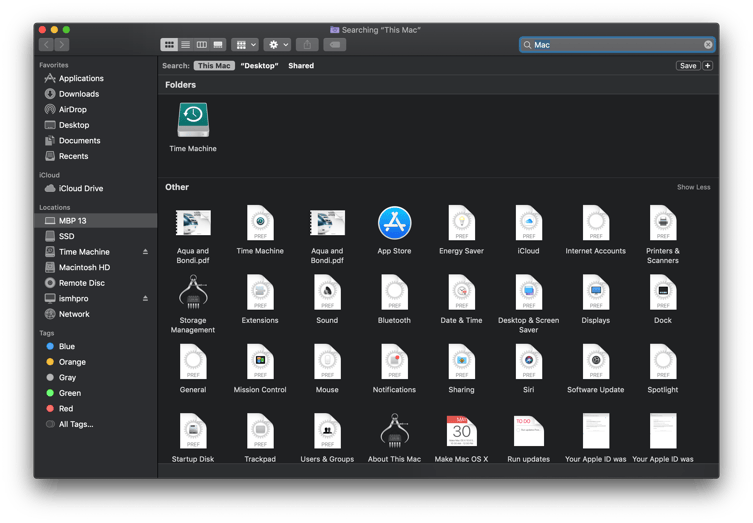
Task: Select the Energy Saver preference file
Action: (462, 223)
